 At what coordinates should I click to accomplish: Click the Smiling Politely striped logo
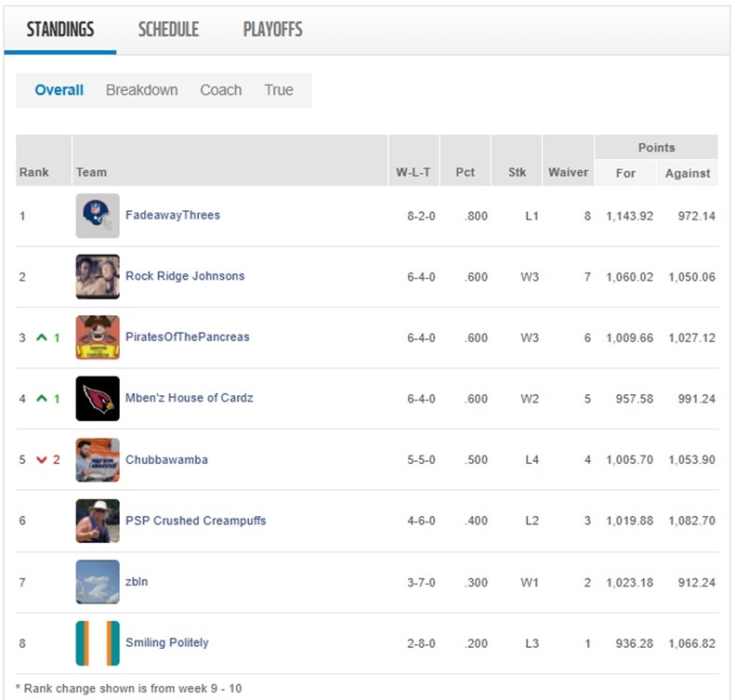[x=98, y=643]
